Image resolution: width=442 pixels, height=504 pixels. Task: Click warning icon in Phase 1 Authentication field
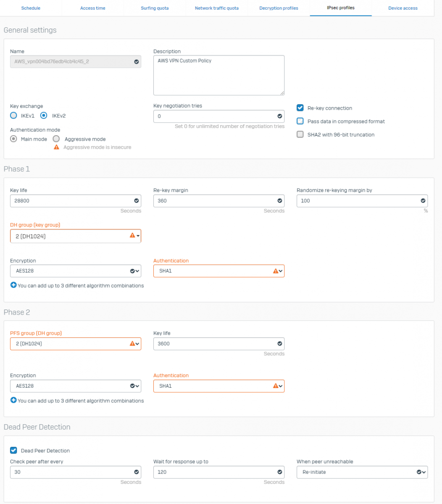tap(276, 271)
